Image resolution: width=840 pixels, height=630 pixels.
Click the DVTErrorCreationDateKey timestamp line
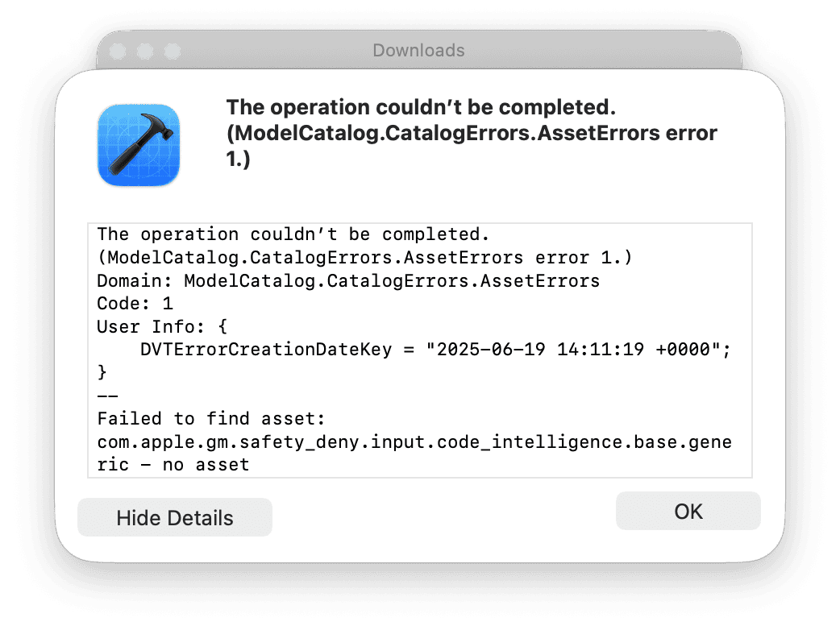click(435, 350)
